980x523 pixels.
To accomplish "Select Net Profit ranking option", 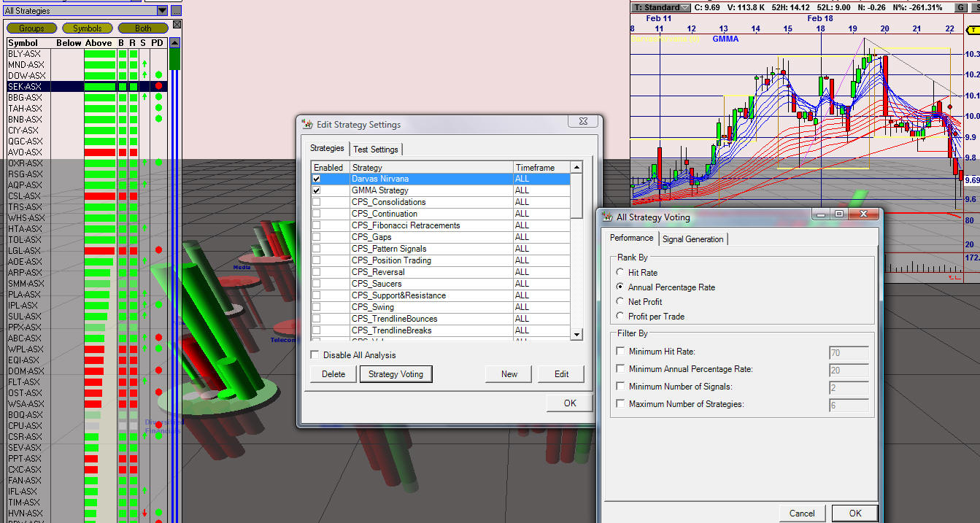I will [x=620, y=302].
